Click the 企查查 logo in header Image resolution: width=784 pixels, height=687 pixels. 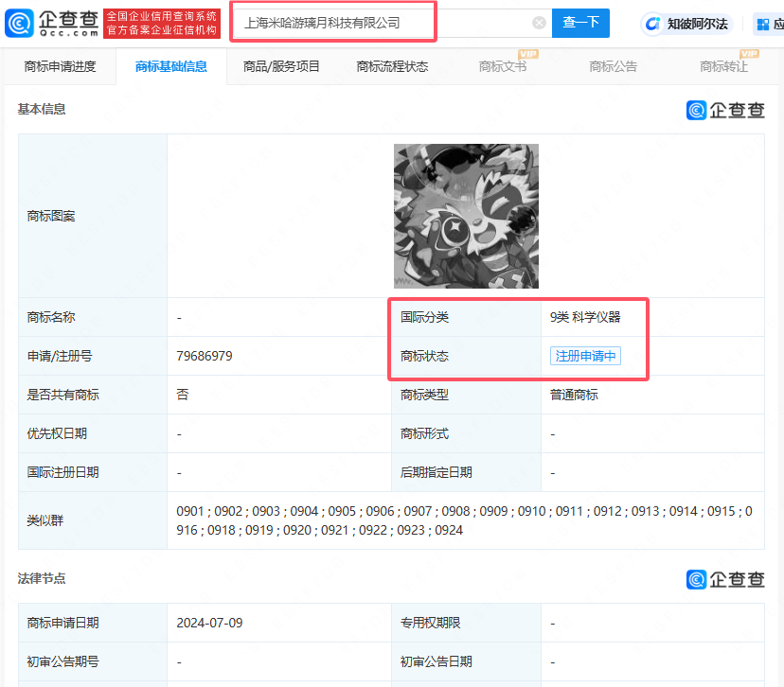(x=51, y=23)
